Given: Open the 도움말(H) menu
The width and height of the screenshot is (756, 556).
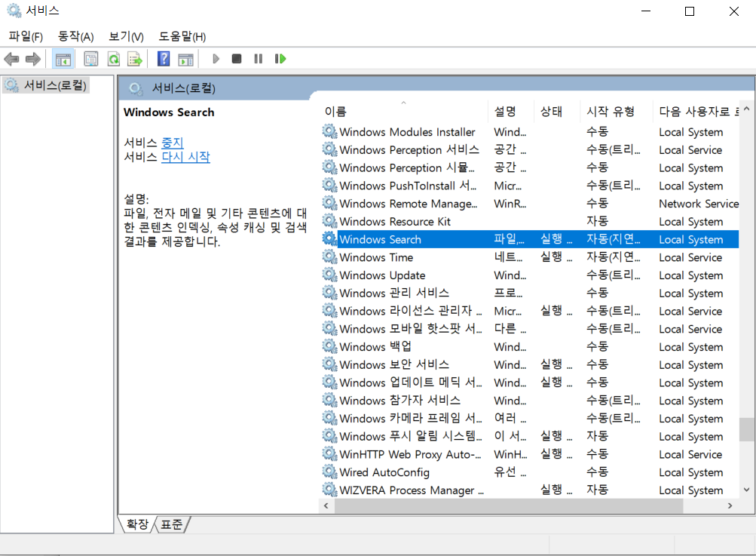Looking at the screenshot, I should point(182,36).
